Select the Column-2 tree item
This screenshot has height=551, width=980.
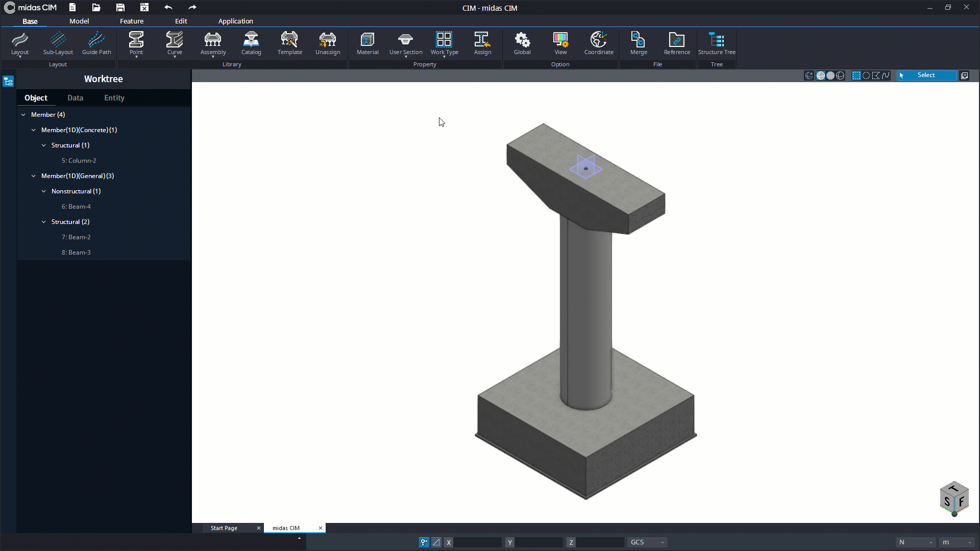(x=79, y=161)
